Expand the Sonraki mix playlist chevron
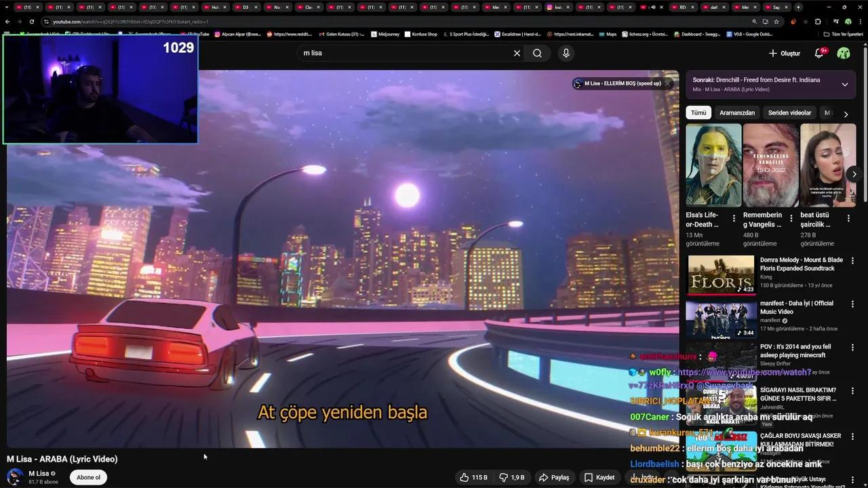Screen dimensions: 868x488 coord(844,85)
